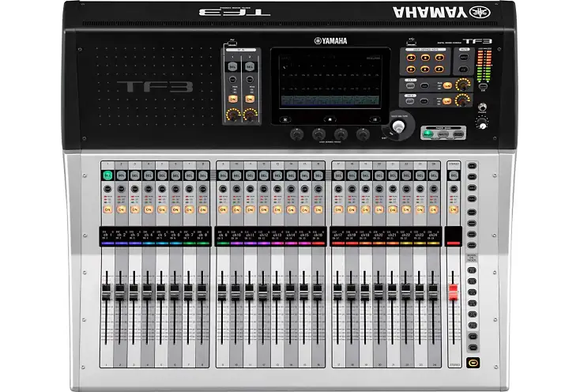580x392 pixels.
Task: Toggle the ch 5 ON button
Action: point(162,209)
